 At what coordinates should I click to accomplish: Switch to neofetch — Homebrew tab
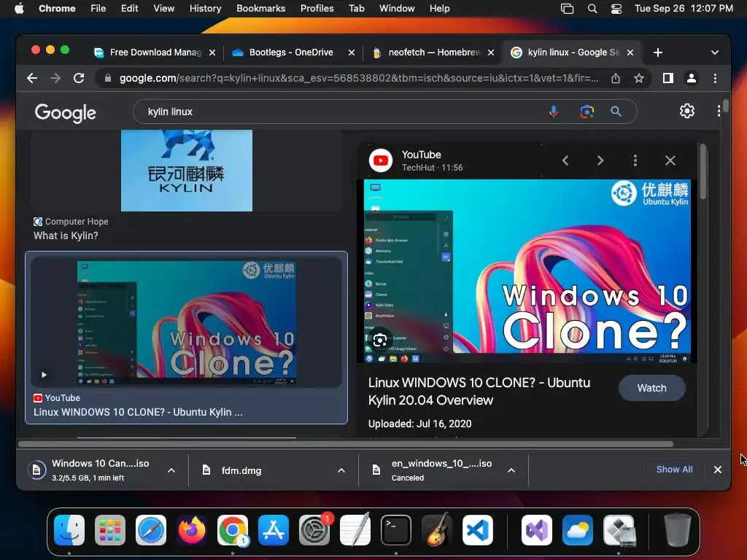[x=434, y=52]
